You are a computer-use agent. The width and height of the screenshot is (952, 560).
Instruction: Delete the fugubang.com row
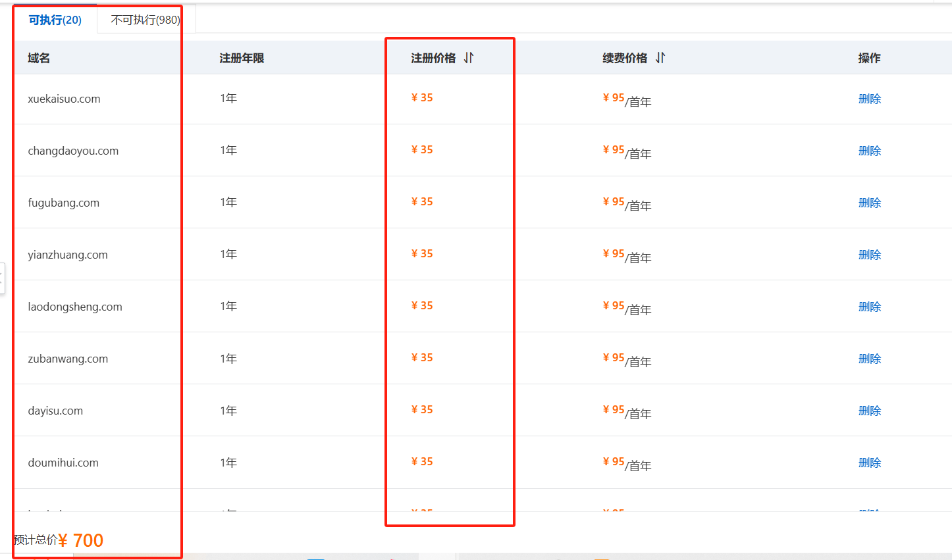[870, 203]
